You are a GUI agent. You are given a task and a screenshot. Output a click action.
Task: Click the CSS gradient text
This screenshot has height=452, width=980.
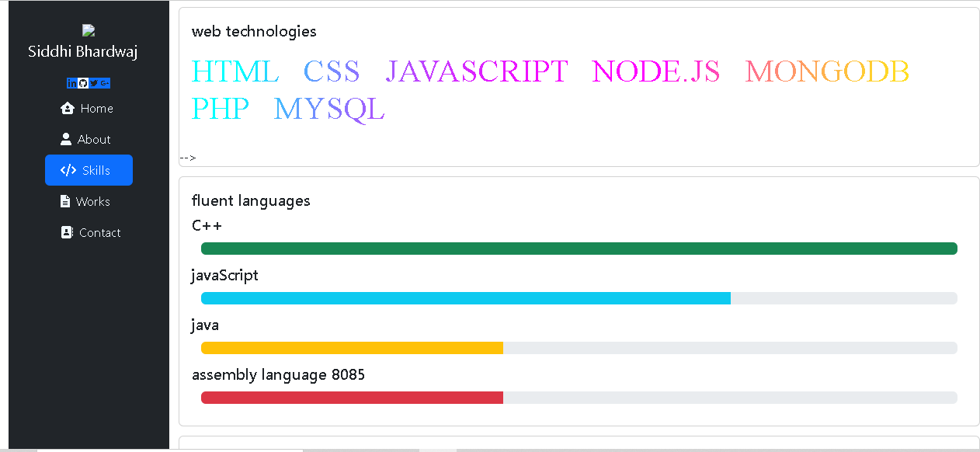pyautogui.click(x=332, y=71)
